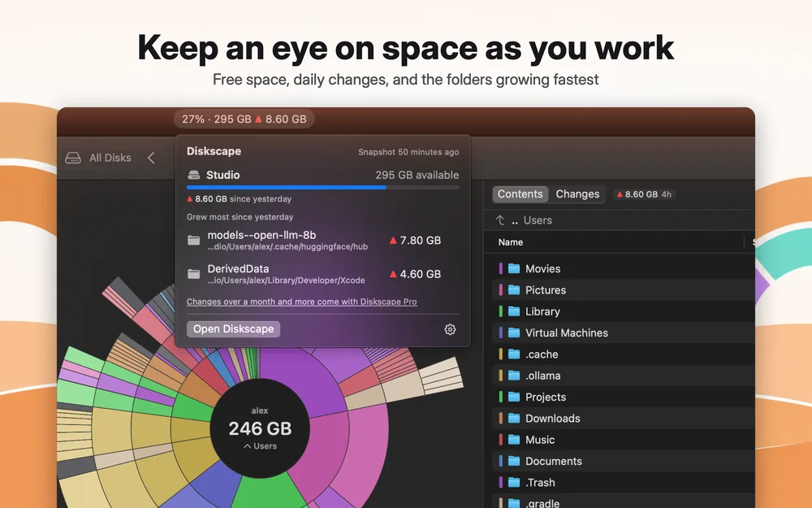Click the Music folder icon
The width and height of the screenshot is (812, 508).
point(514,440)
